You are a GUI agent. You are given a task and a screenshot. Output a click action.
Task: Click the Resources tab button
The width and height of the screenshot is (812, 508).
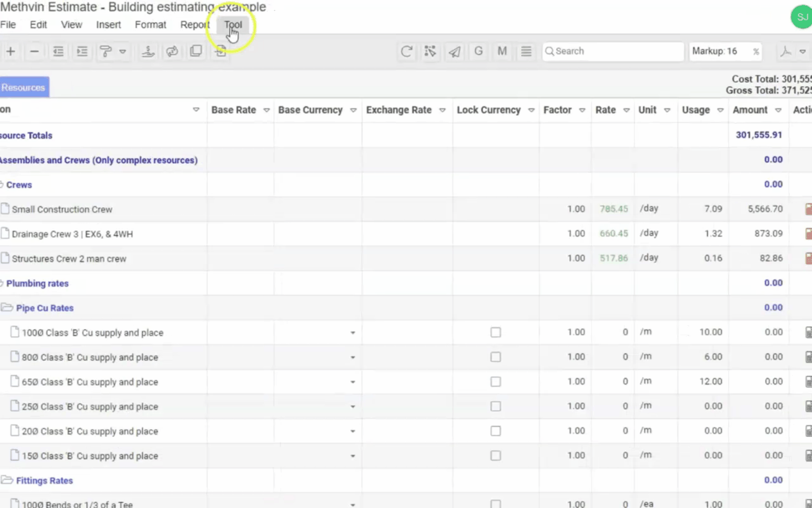coord(23,87)
